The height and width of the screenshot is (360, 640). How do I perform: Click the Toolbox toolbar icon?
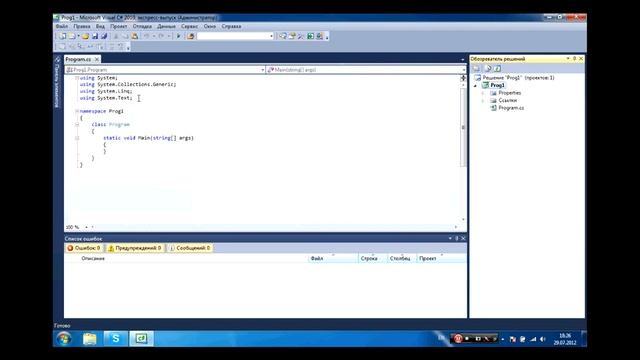coord(301,36)
